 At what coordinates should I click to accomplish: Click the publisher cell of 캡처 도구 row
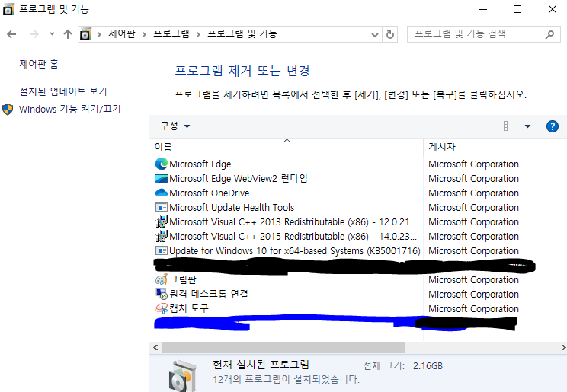click(473, 308)
